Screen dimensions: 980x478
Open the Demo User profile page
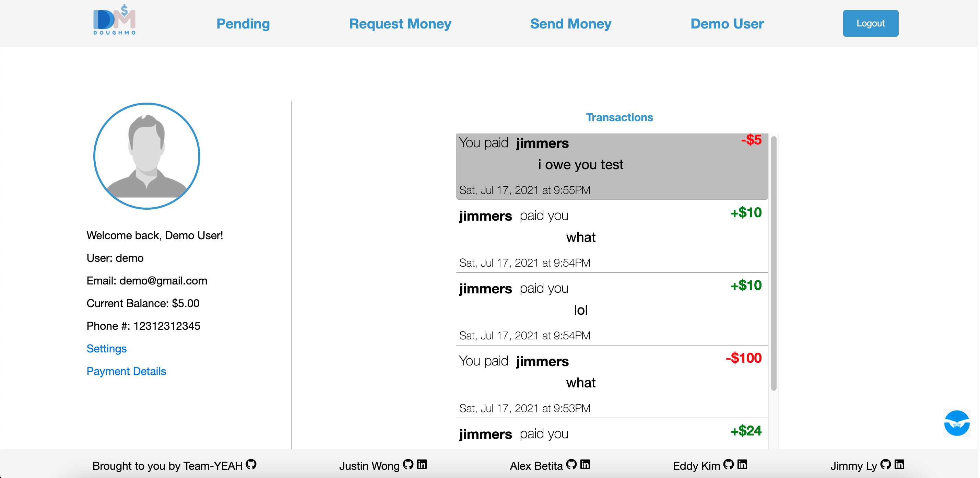[x=727, y=24]
